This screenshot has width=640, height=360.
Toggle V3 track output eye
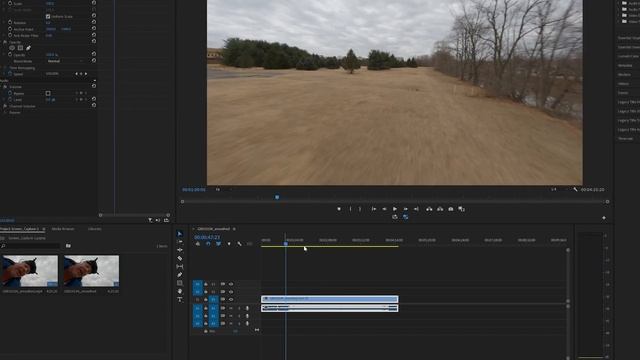pyautogui.click(x=231, y=284)
